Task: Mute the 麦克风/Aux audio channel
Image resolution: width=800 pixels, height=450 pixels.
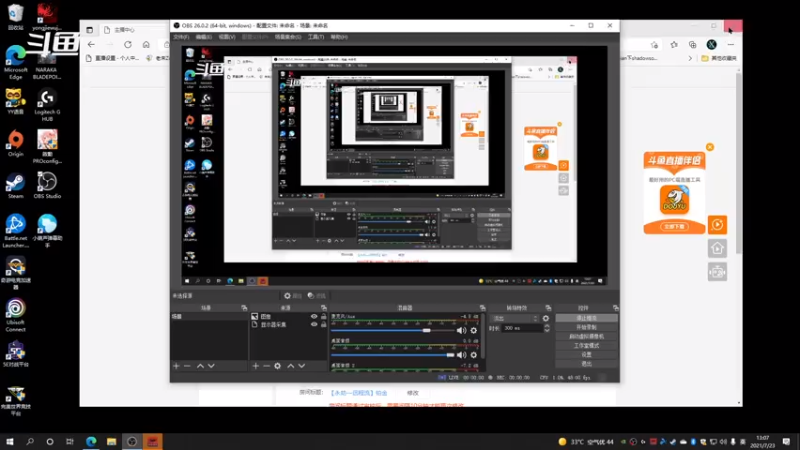Action: point(462,331)
